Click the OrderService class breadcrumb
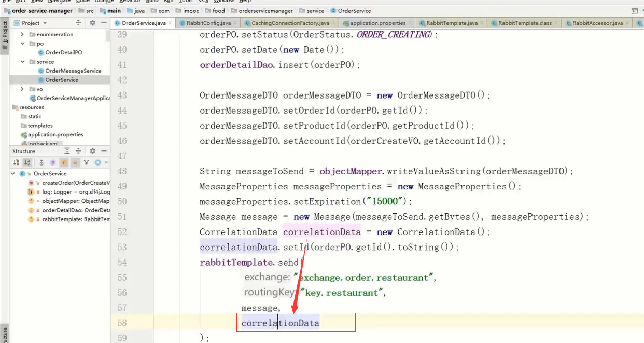Viewport: 644px width, 343px height. click(350, 10)
